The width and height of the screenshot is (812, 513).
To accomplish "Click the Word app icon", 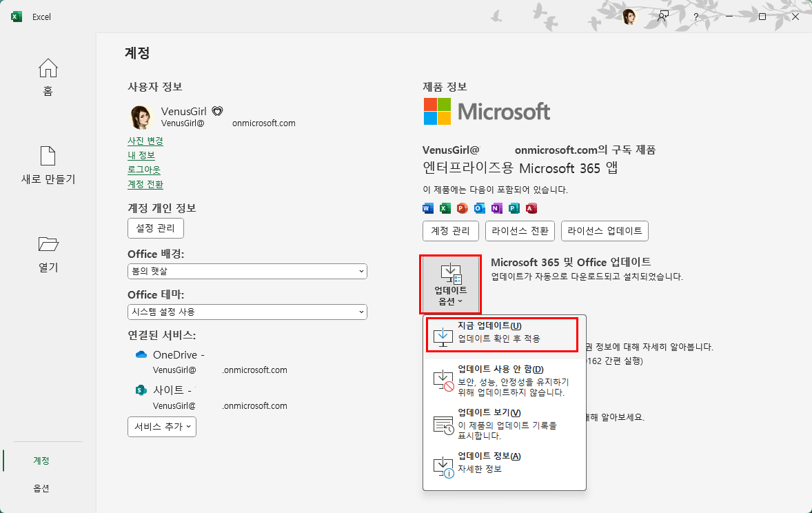I will [x=428, y=208].
